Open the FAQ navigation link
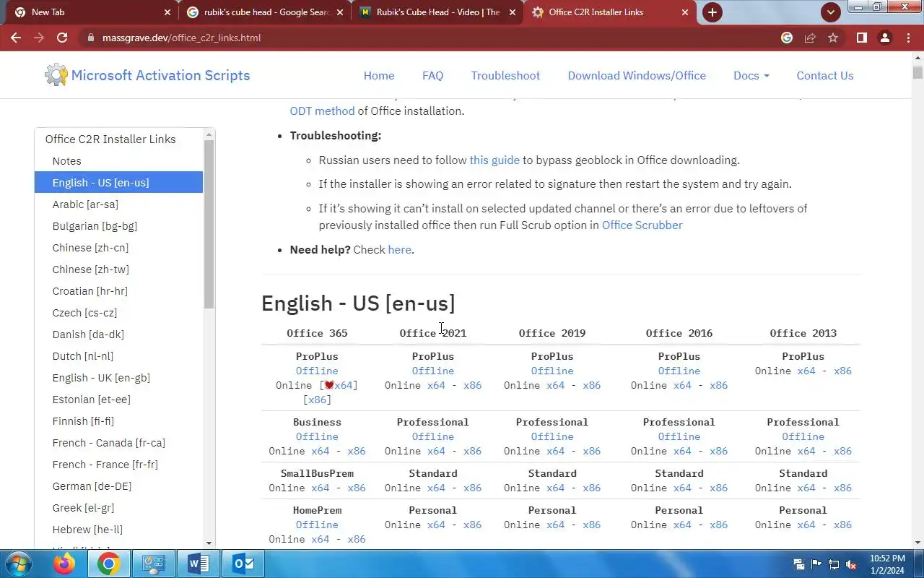 (x=432, y=75)
